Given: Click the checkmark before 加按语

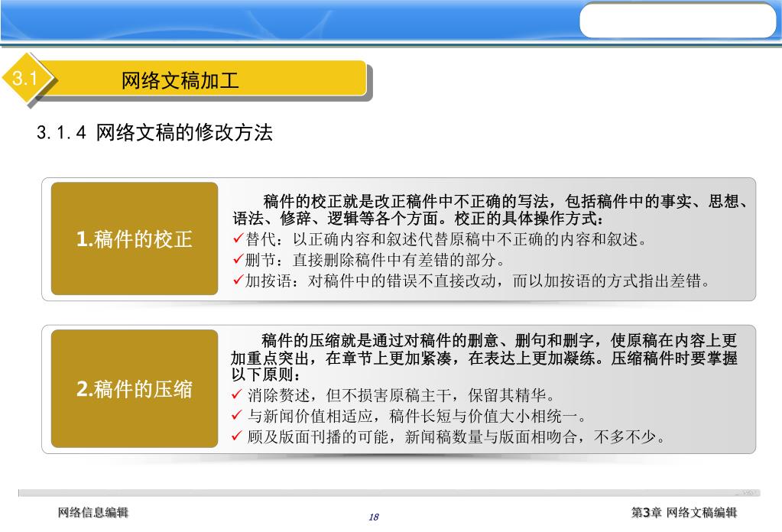Looking at the screenshot, I should [x=238, y=281].
